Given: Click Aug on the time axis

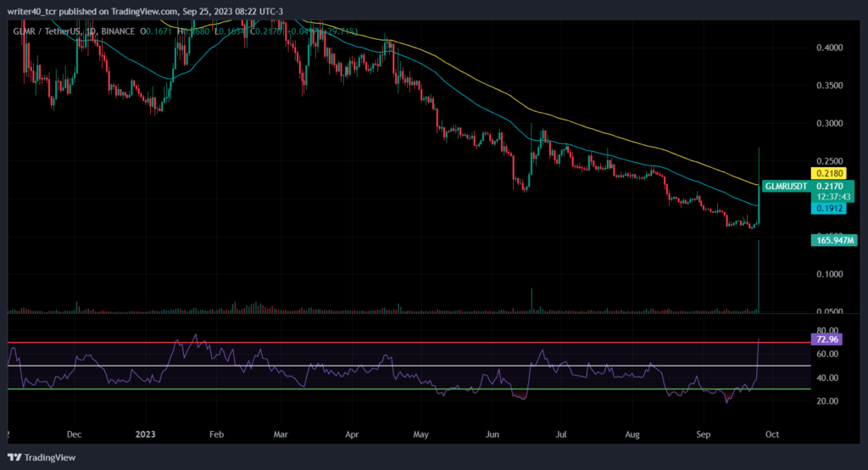Looking at the screenshot, I should click(x=632, y=434).
